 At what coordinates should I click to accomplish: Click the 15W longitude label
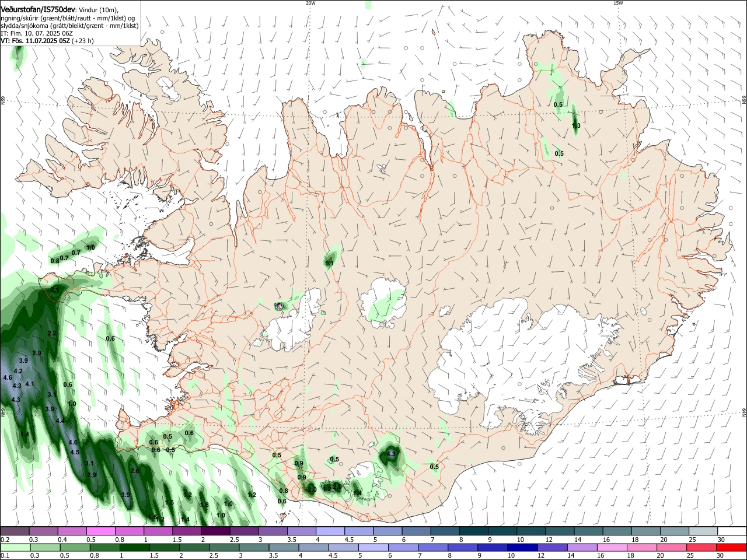[618, 3]
